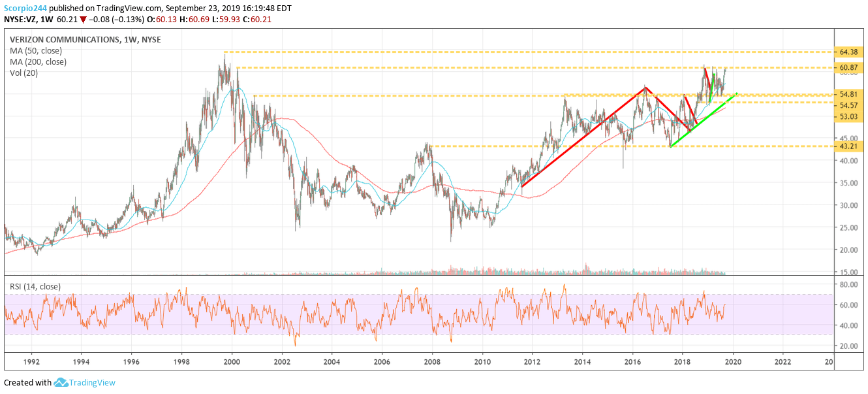Click the 2020 year on time axis

(733, 361)
